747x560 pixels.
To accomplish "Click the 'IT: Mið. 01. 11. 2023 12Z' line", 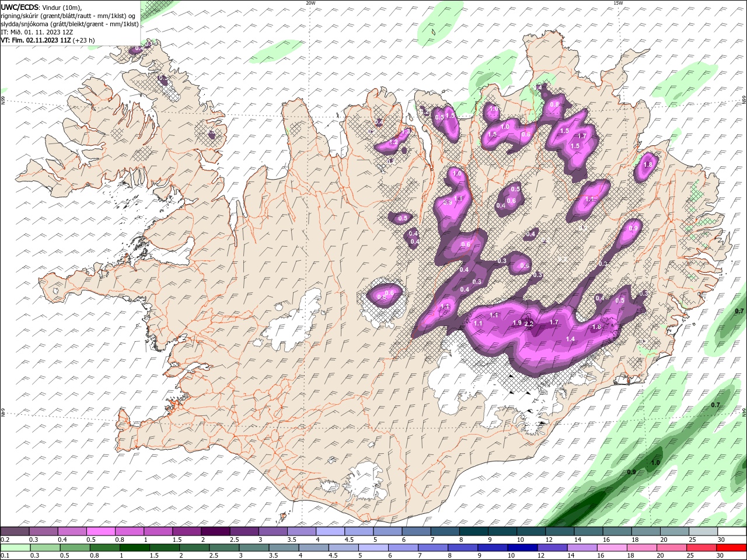I will (x=38, y=32).
